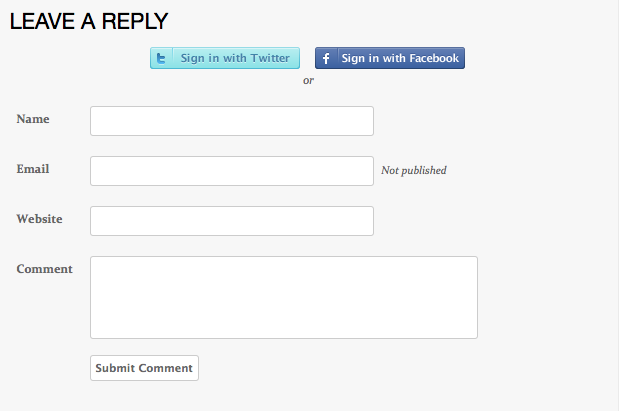Click the "Not published" note
Image resolution: width=619 pixels, height=411 pixels.
tap(414, 170)
